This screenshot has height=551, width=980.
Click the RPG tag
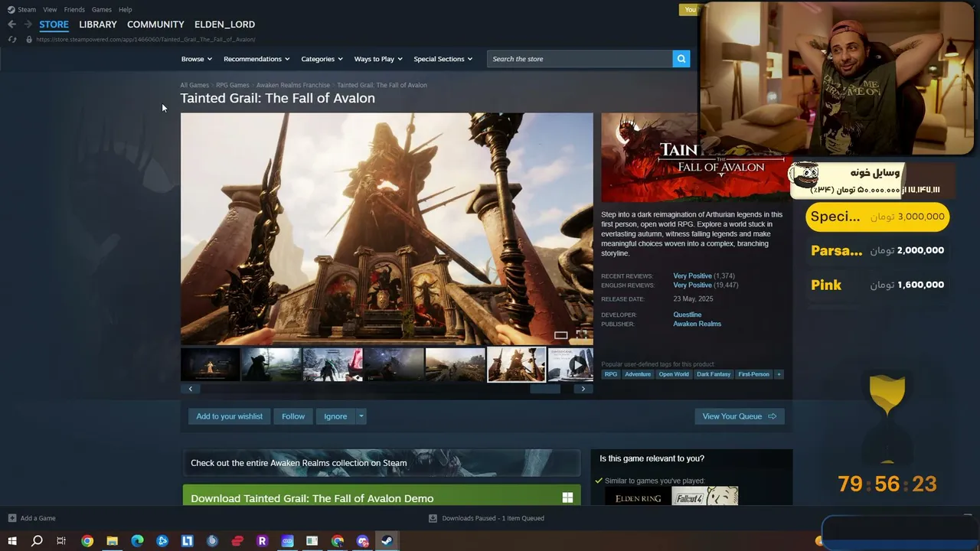point(611,374)
